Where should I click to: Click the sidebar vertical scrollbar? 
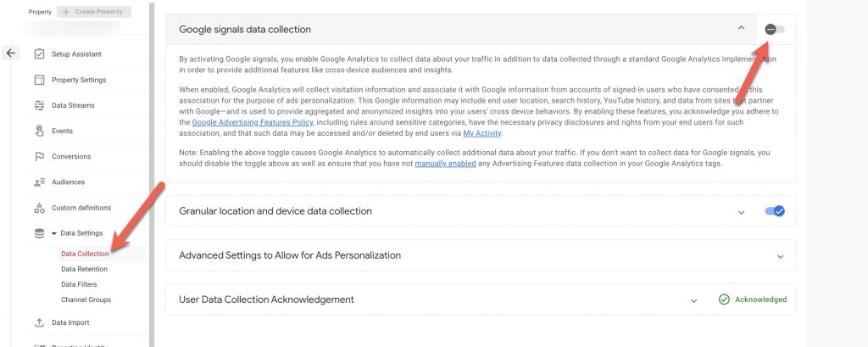pyautogui.click(x=152, y=173)
